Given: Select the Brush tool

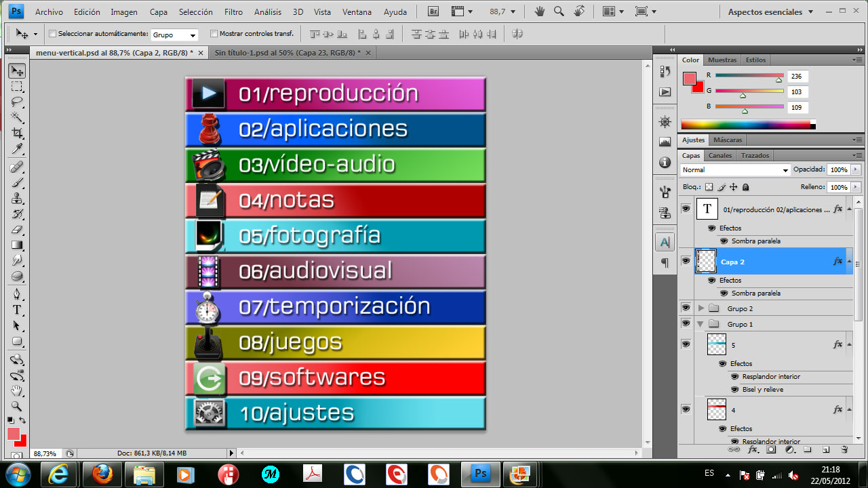Looking at the screenshot, I should pyautogui.click(x=17, y=183).
